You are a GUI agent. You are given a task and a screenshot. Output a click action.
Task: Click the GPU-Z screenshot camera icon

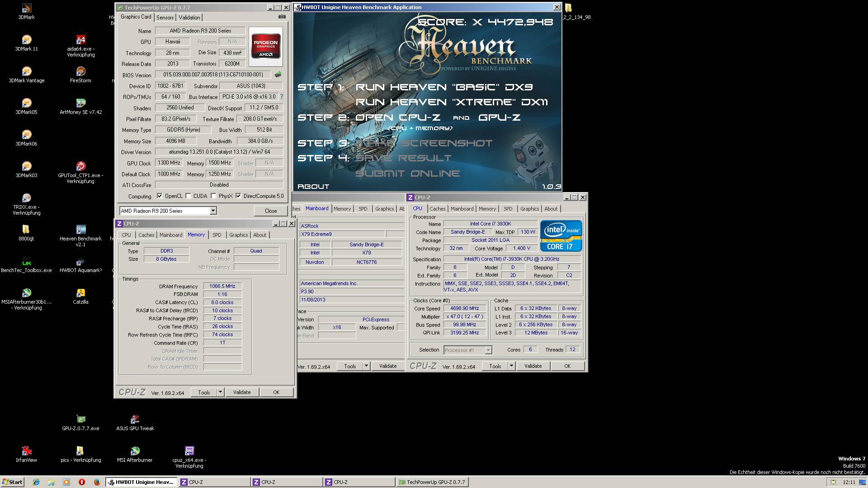pos(282,17)
